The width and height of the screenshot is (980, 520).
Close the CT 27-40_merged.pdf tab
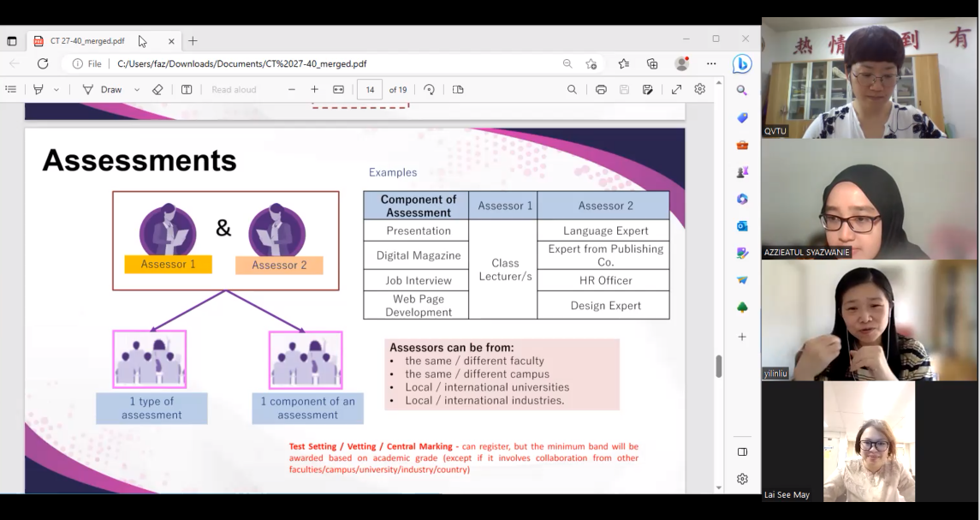pos(171,41)
